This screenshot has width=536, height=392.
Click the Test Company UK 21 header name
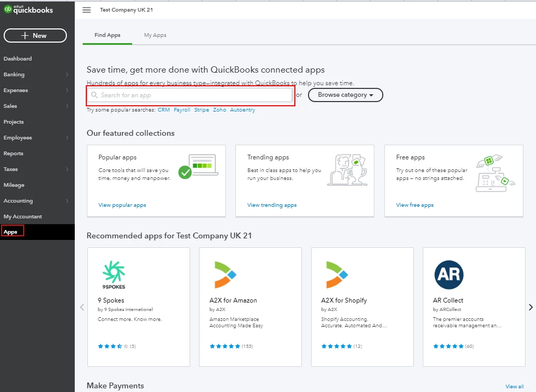(126, 10)
